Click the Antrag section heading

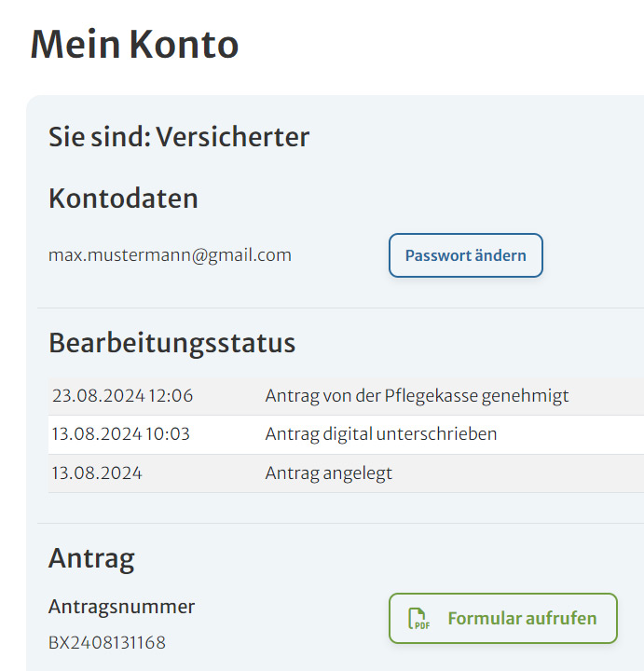click(x=91, y=558)
